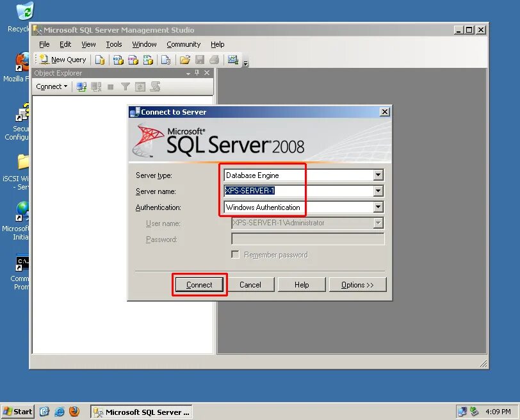Click Show Desktop quick launch icon

point(44,412)
